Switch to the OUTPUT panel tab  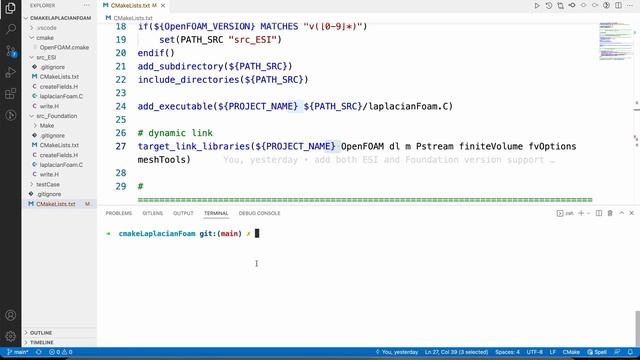183,213
